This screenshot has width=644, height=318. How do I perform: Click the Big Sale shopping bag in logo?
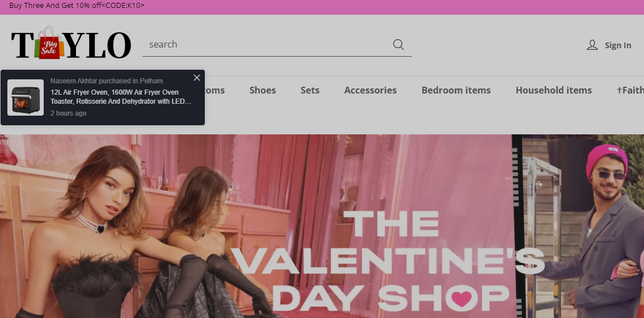pyautogui.click(x=49, y=44)
